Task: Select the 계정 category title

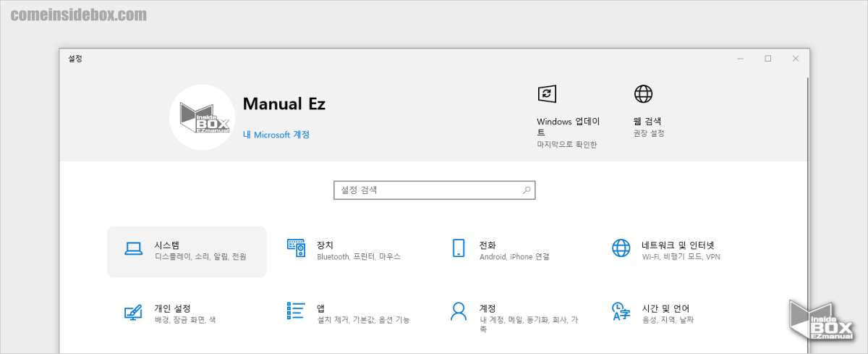Action: pos(488,308)
